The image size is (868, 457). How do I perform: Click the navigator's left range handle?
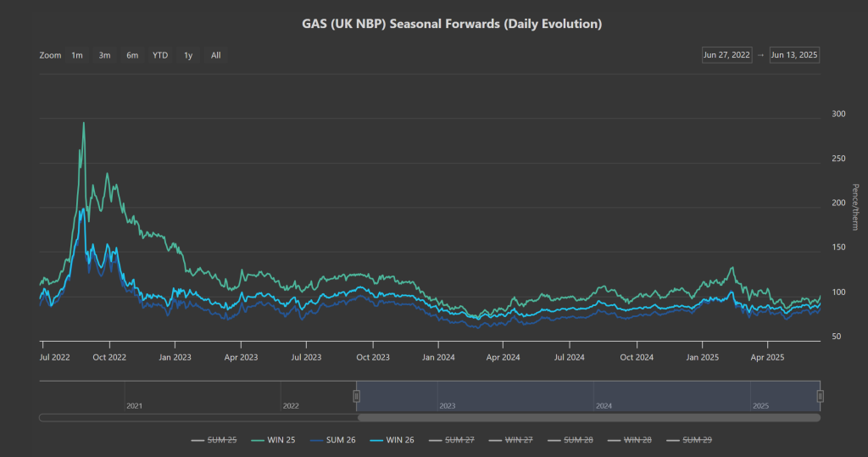click(x=357, y=396)
